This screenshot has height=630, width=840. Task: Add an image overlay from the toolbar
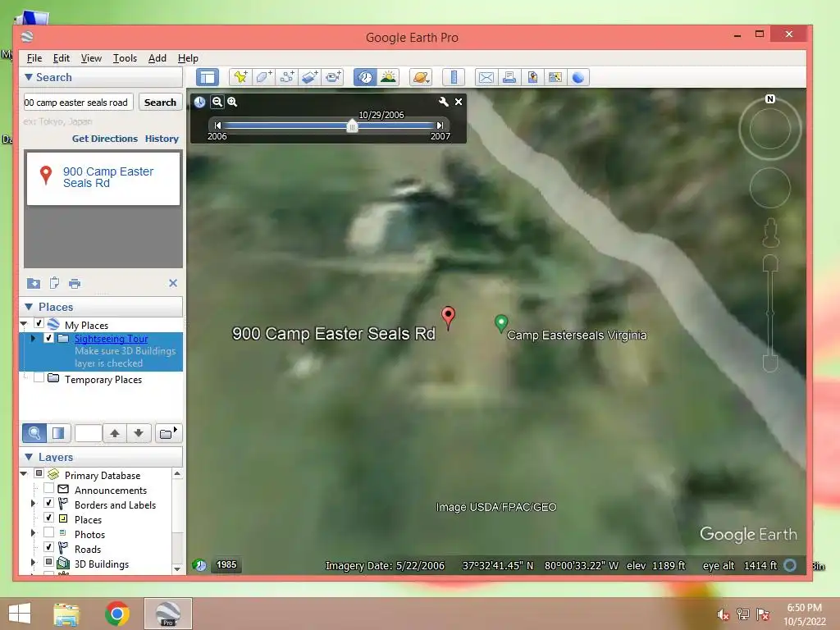click(309, 77)
